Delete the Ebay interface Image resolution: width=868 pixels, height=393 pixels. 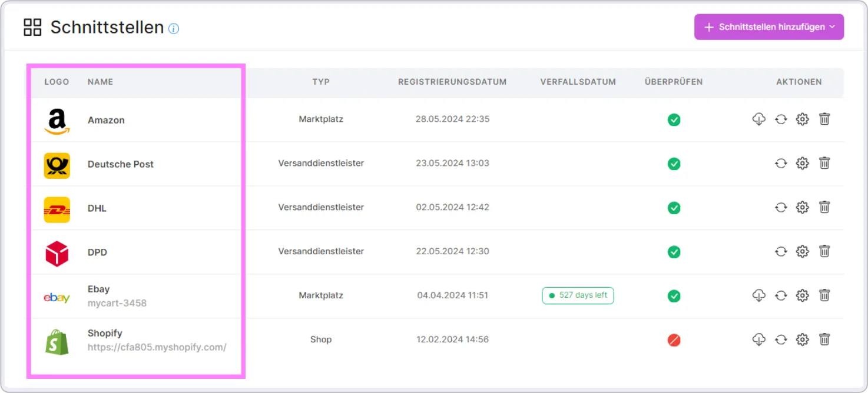click(x=824, y=295)
